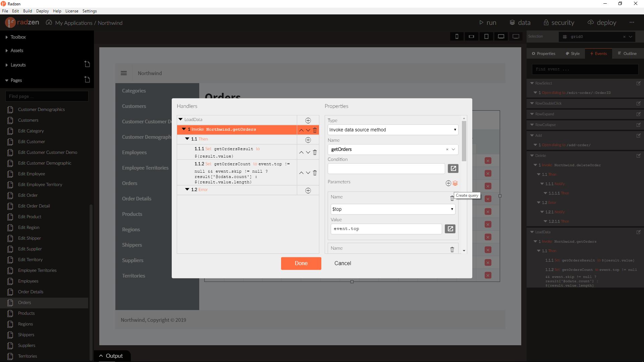Open the Build menu
This screenshot has width=644, height=362.
point(28,11)
